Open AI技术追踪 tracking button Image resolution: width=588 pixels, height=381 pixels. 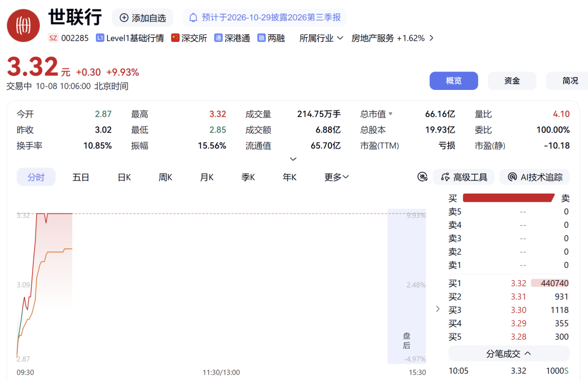[x=535, y=177]
